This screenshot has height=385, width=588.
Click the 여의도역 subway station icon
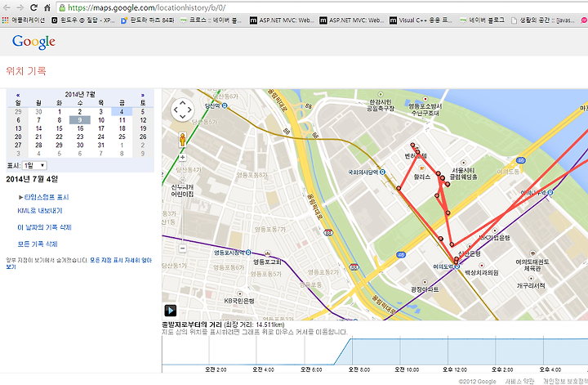click(457, 266)
